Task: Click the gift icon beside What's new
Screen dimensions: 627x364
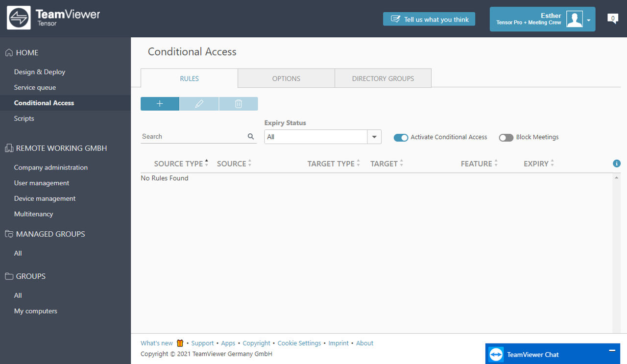Action: click(x=180, y=343)
